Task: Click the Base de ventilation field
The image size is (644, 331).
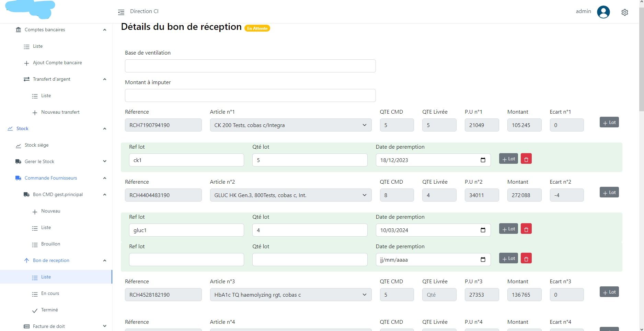Action: pos(250,66)
